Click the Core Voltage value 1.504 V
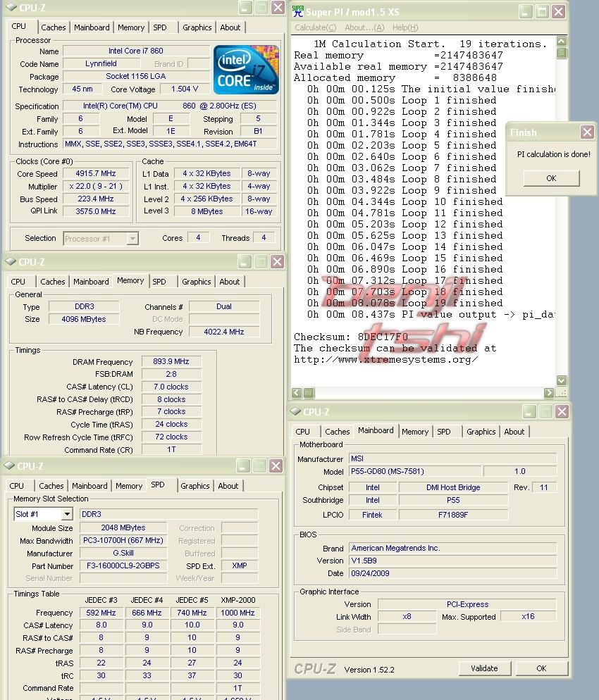The height and width of the screenshot is (700, 599). coord(185,89)
